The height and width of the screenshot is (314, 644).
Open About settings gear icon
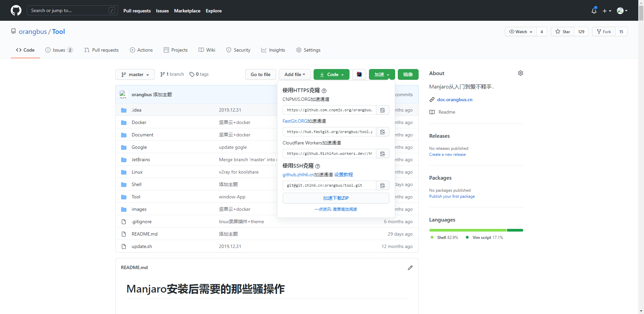[x=520, y=73]
